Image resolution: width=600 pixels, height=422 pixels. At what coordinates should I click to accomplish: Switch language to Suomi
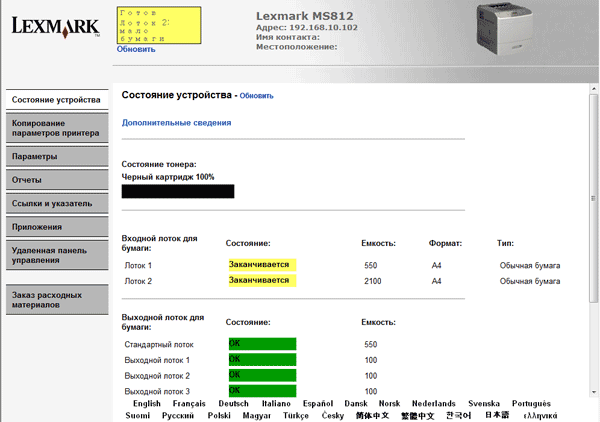point(137,415)
